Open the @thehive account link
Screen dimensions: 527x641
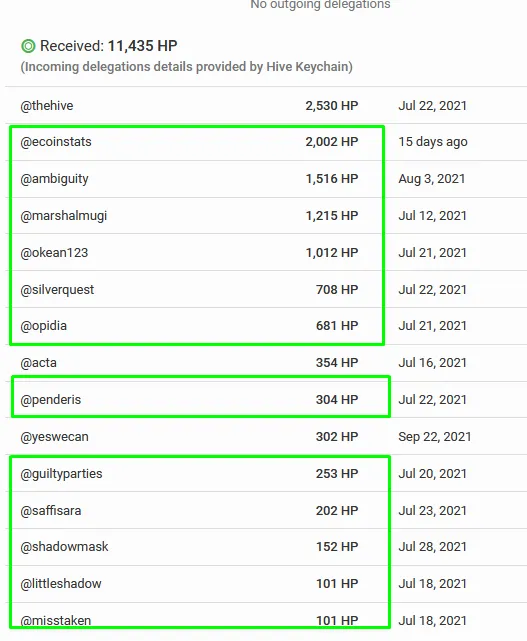(47, 106)
